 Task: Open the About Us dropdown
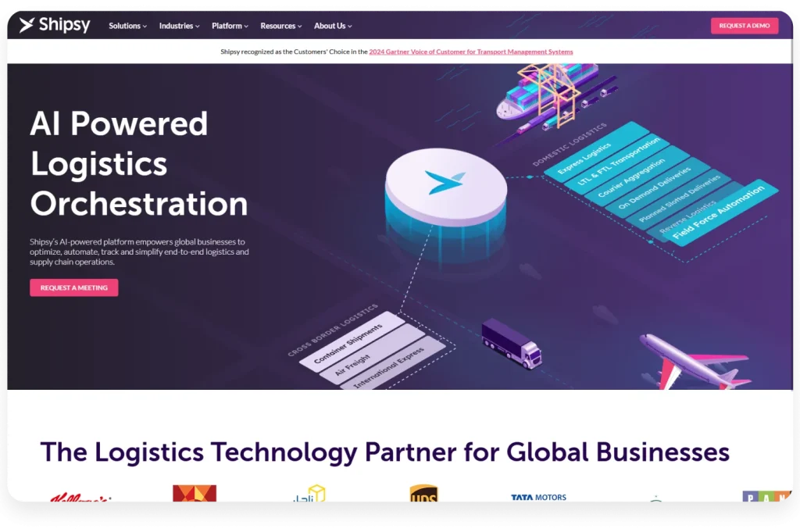333,26
